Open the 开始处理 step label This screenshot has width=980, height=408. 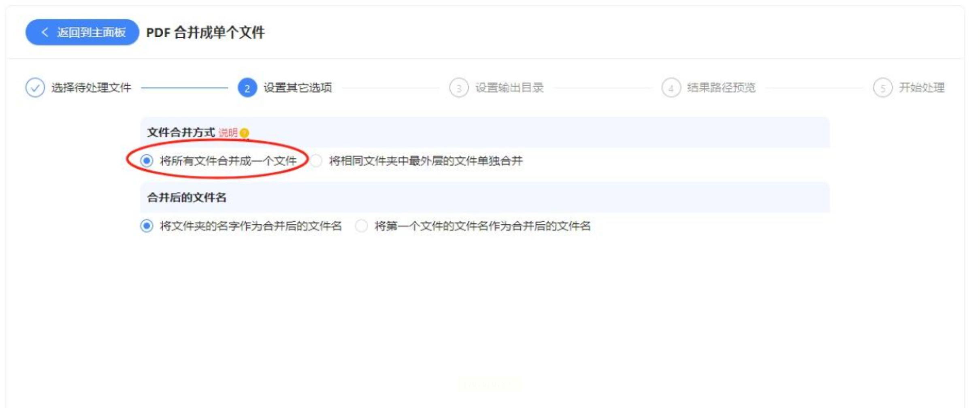pos(922,87)
